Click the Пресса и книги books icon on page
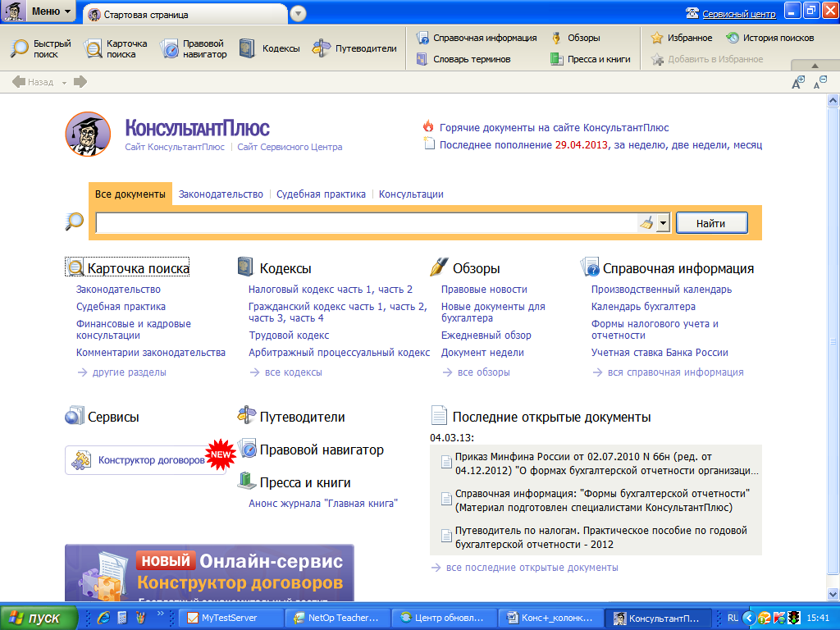 point(247,481)
